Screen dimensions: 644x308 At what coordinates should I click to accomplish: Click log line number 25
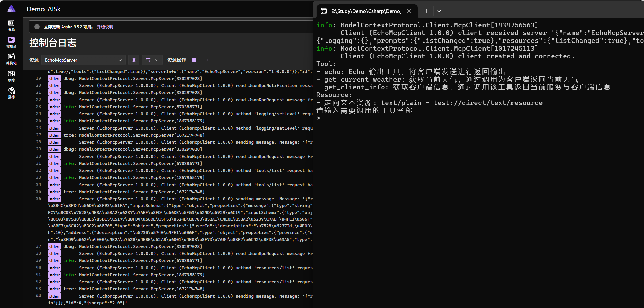pos(39,121)
